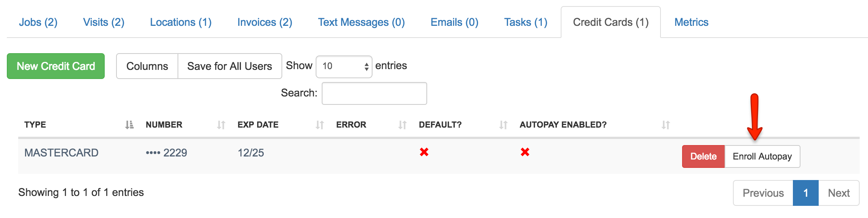This screenshot has height=218, width=868.
Task: Sort by the ERROR column sort icon
Action: pyautogui.click(x=403, y=125)
